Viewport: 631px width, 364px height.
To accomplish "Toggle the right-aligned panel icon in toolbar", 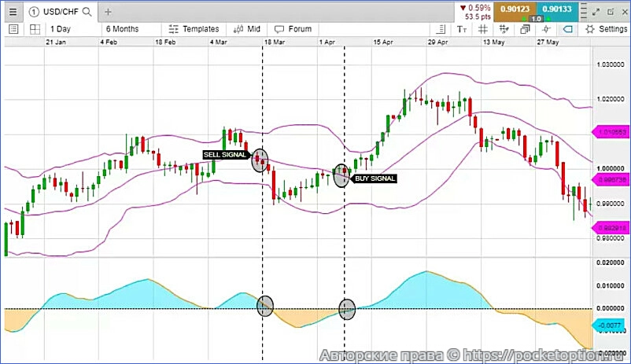I will (x=439, y=29).
